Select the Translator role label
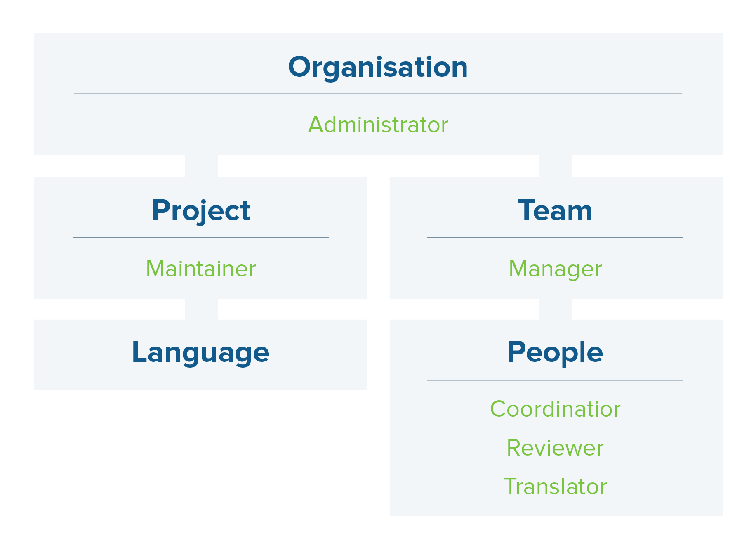The height and width of the screenshot is (550, 756). click(x=555, y=486)
